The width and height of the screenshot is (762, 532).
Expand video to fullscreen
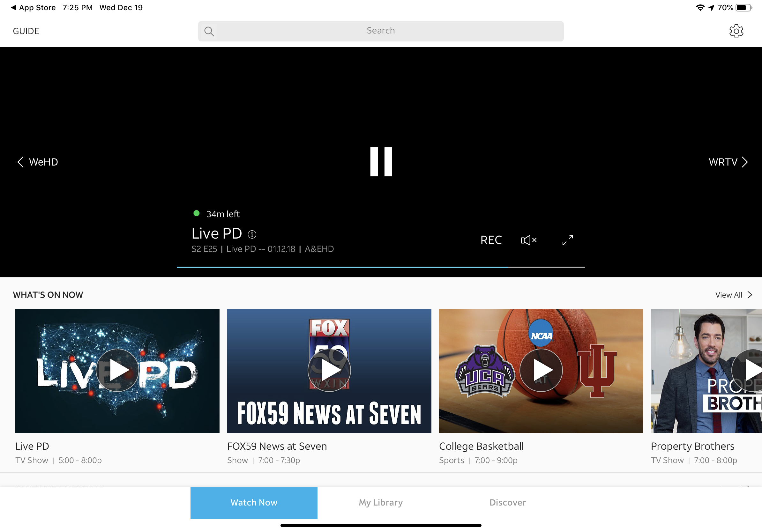(568, 240)
